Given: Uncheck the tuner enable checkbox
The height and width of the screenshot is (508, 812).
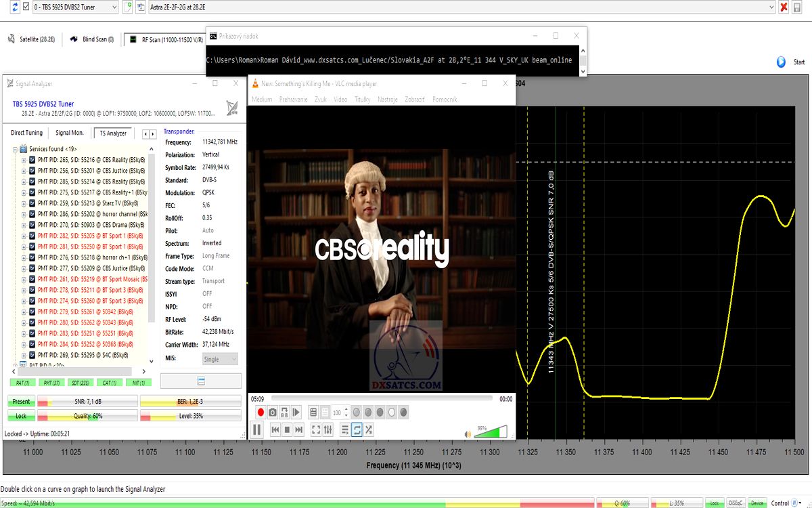Looking at the screenshot, I should [x=16, y=7].
